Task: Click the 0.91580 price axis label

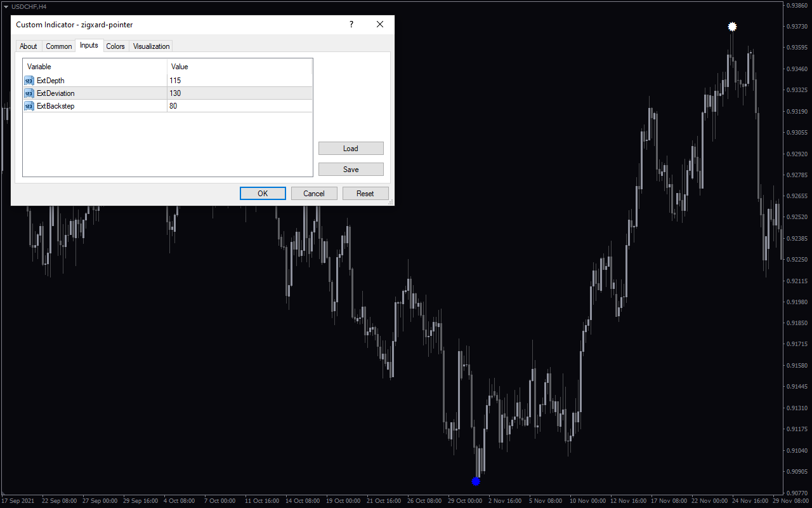Action: [x=797, y=366]
